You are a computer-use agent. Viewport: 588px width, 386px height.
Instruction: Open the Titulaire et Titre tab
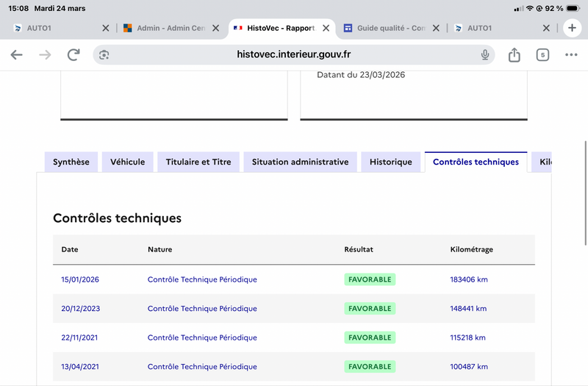coord(198,162)
